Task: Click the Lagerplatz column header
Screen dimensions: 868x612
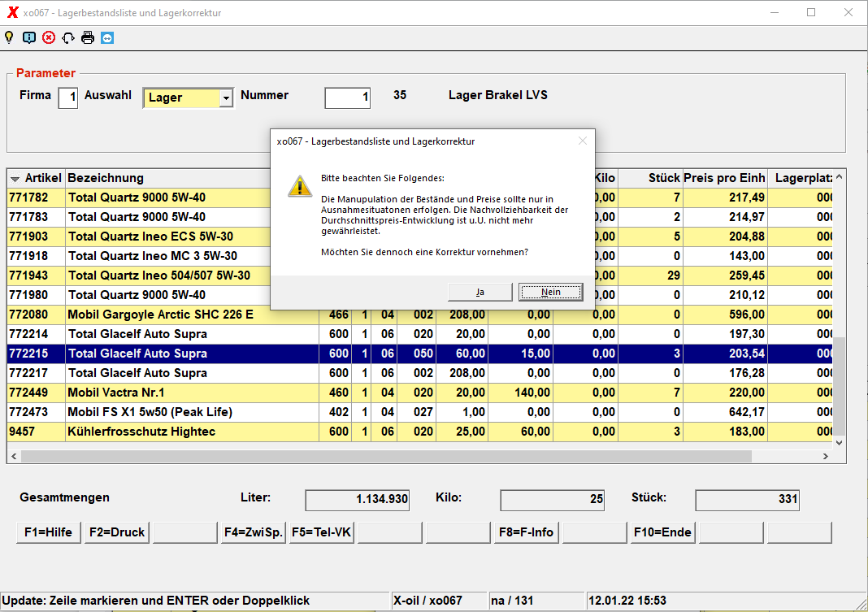Action: 801,178
